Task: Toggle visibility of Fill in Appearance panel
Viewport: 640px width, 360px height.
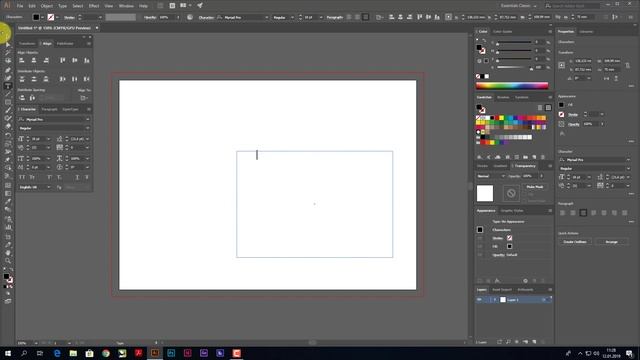Action: pos(480,247)
